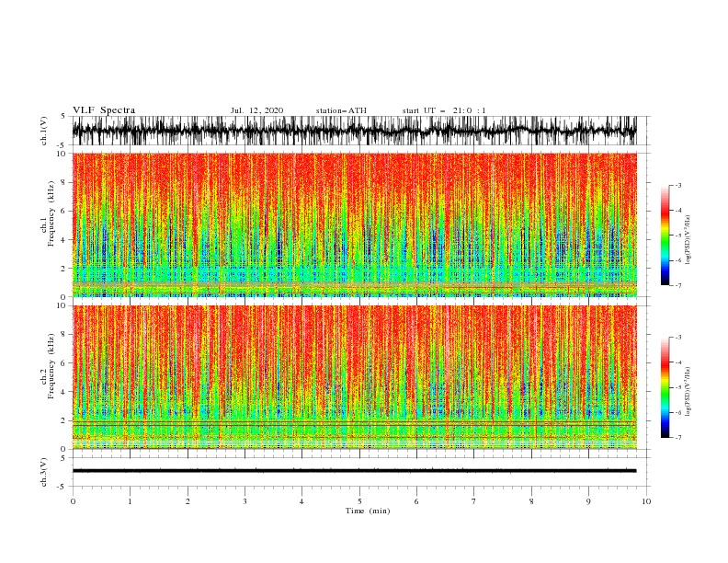Click the '8' tick on the time axis
Viewport: 728px width, 563px height.
point(531,501)
